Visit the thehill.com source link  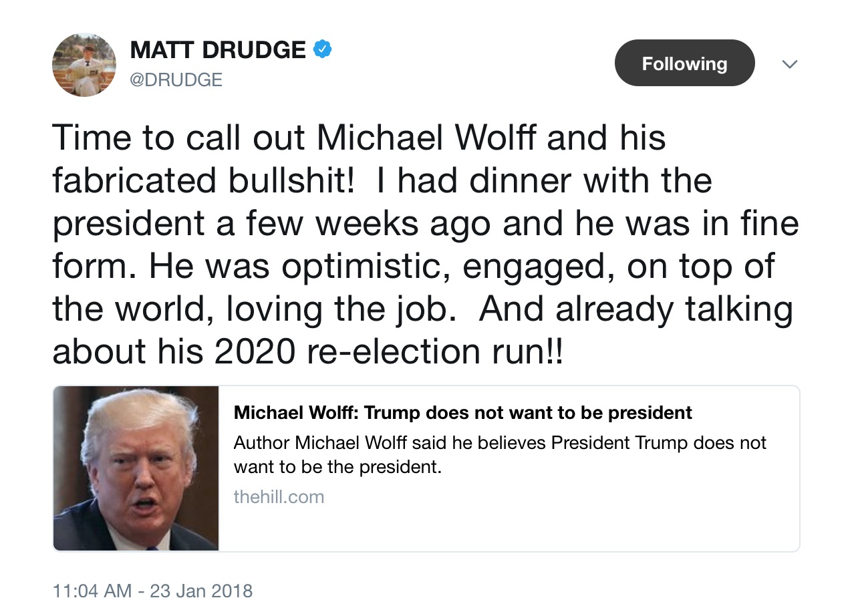(279, 497)
